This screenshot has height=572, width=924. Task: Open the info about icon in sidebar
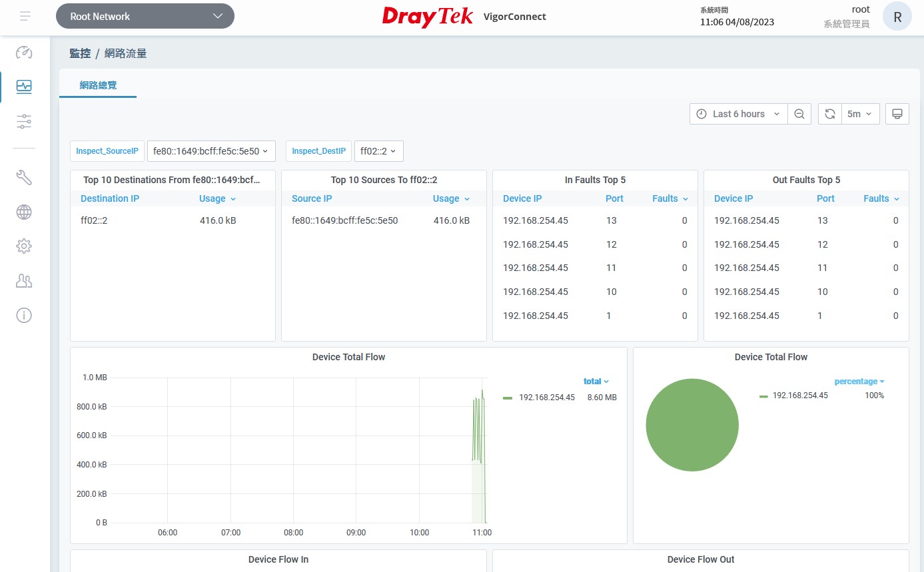(24, 315)
